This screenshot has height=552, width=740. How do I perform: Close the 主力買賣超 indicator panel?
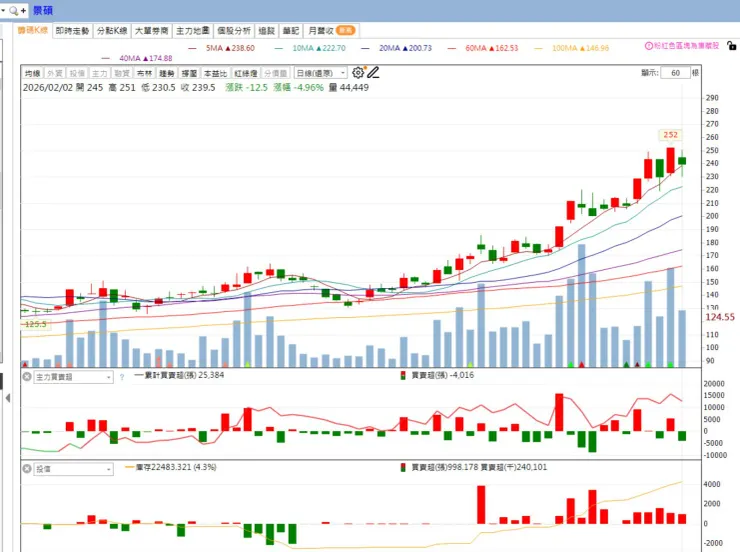click(x=27, y=376)
